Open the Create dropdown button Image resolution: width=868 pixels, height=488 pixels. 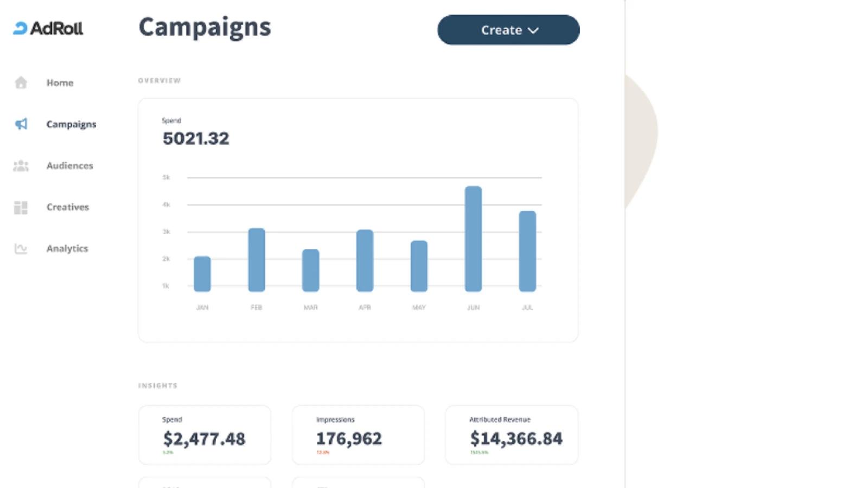pos(508,30)
